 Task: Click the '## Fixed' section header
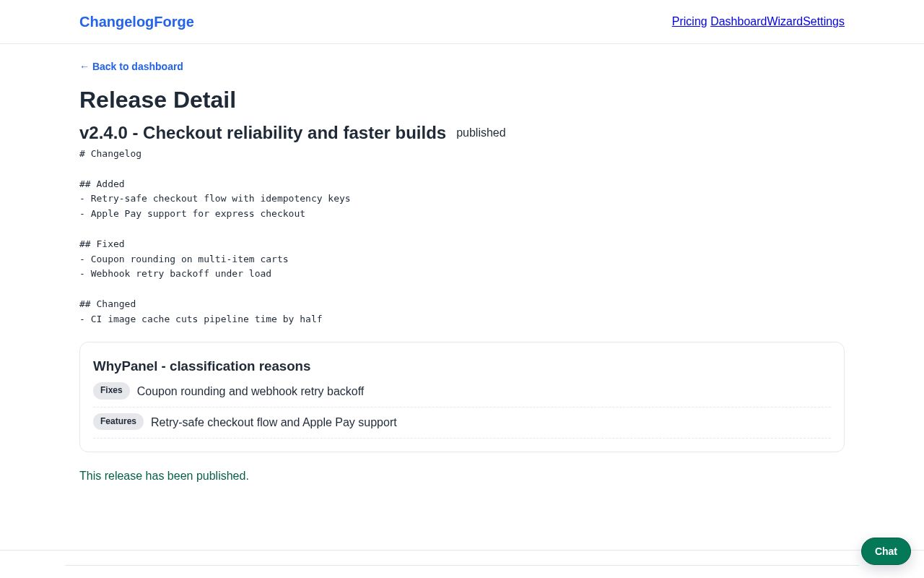pyautogui.click(x=102, y=244)
